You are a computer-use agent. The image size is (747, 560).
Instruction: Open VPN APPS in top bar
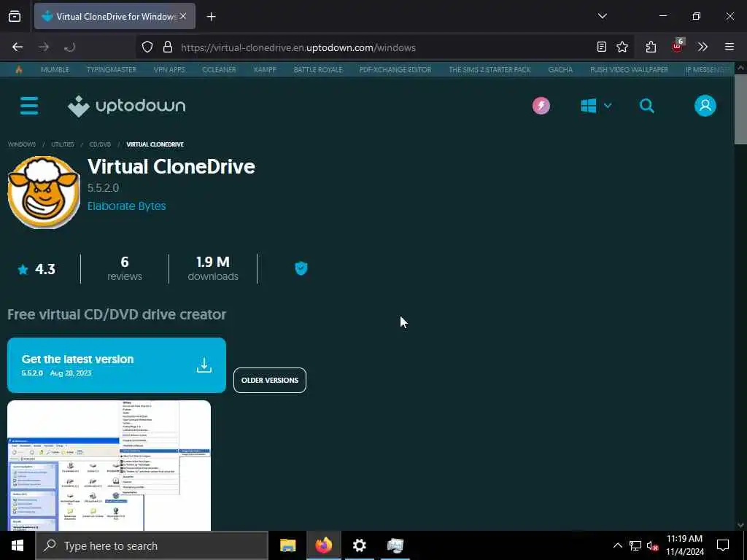click(x=169, y=69)
